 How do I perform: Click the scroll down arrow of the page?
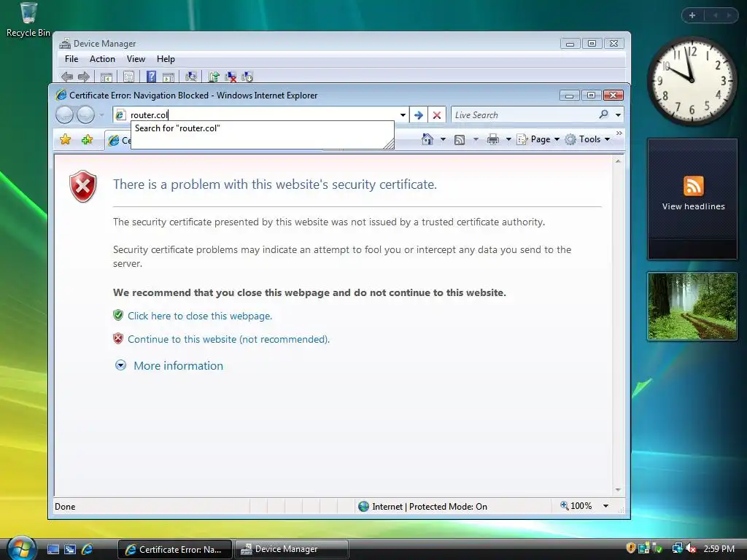click(x=618, y=489)
